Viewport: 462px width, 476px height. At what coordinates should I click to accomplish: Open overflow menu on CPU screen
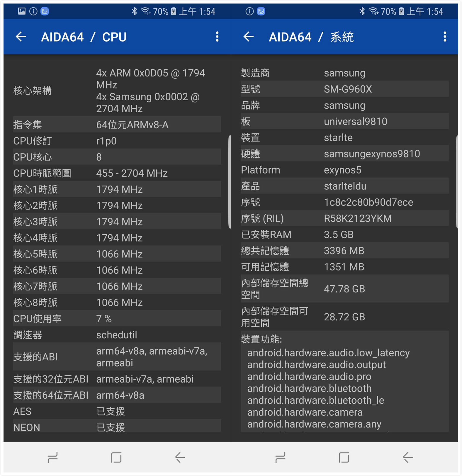(217, 37)
